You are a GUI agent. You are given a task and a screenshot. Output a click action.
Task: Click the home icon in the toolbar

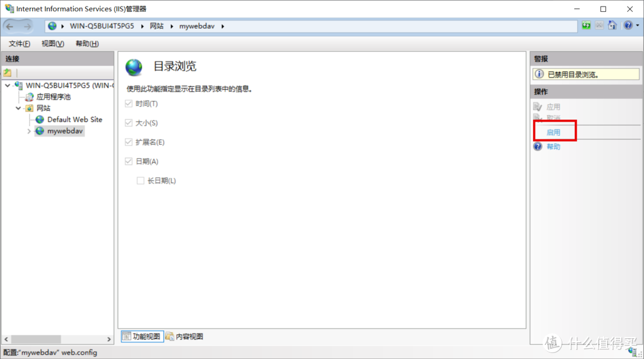[612, 26]
